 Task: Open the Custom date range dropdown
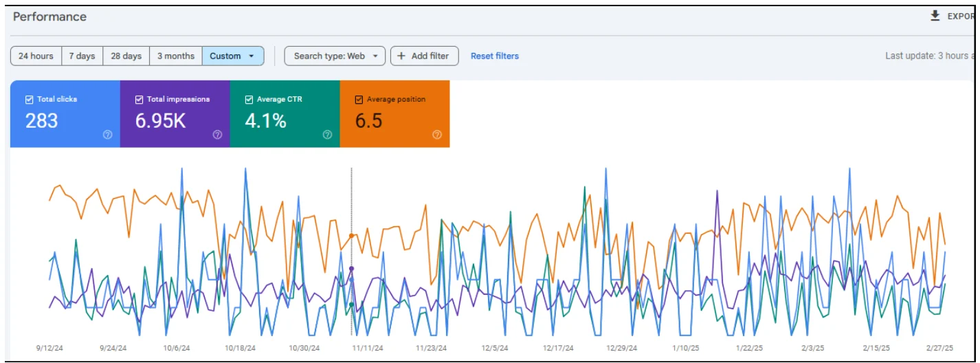(x=232, y=56)
